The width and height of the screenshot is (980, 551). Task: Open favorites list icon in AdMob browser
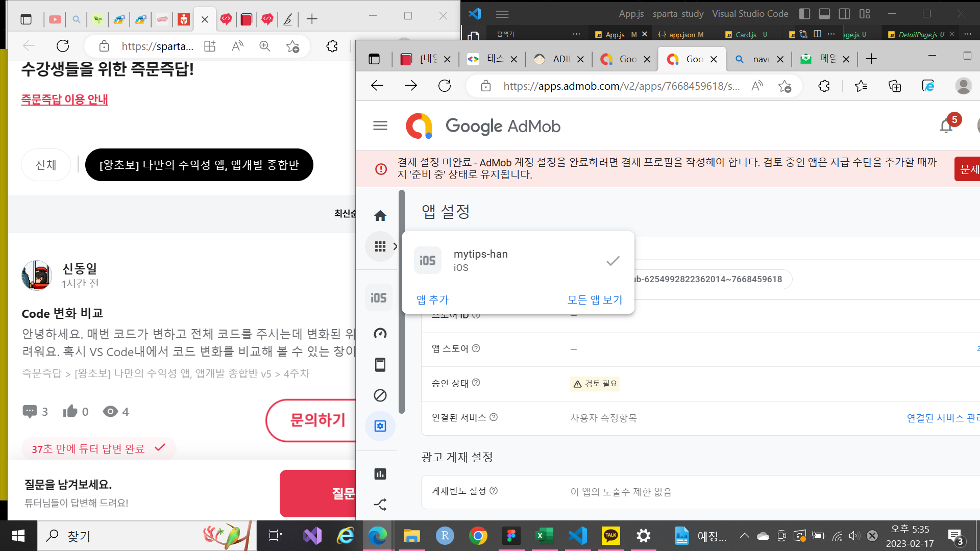tap(861, 86)
